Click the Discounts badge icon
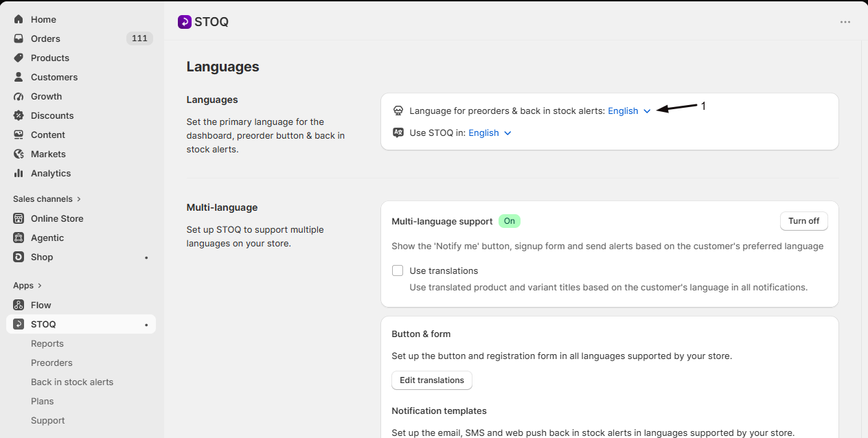 click(19, 115)
